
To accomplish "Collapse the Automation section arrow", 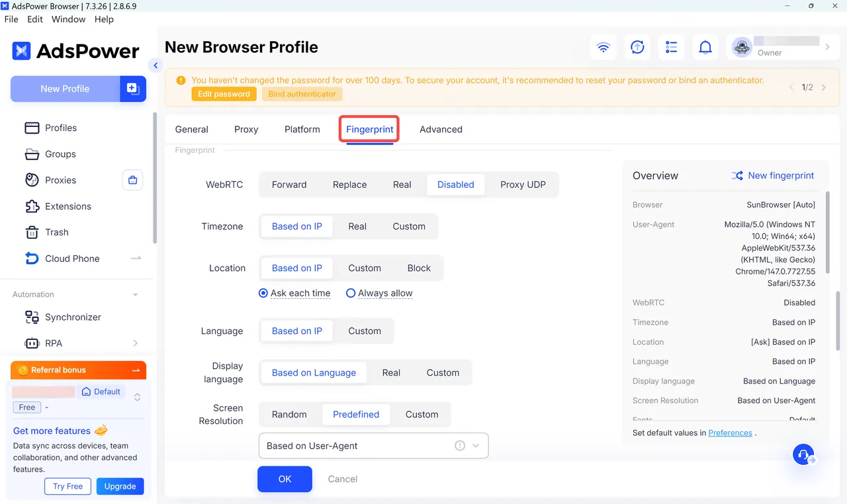I will pos(136,294).
